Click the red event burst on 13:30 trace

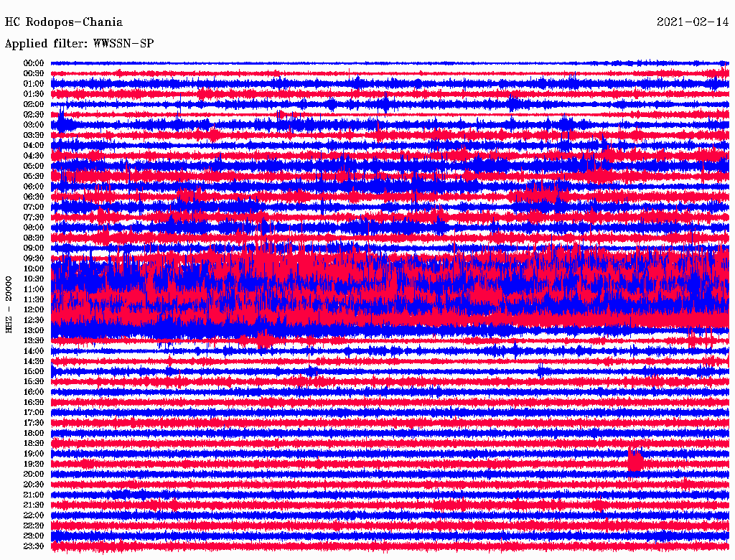coord(263,340)
